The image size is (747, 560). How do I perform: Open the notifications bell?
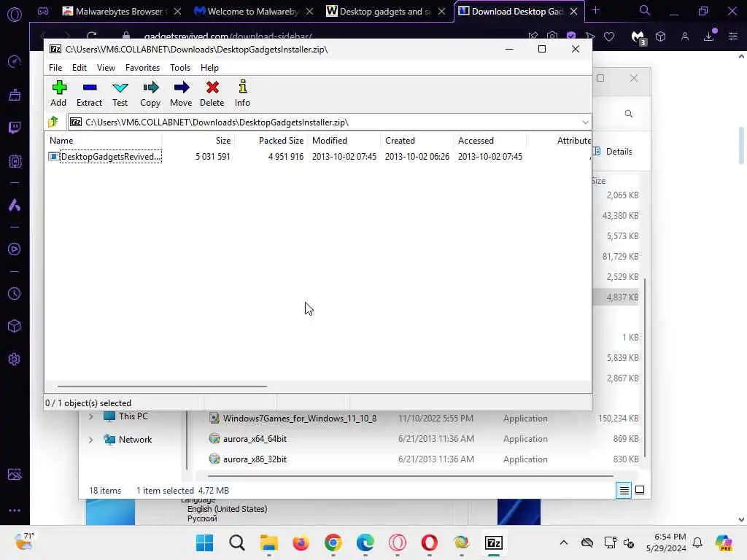697,542
